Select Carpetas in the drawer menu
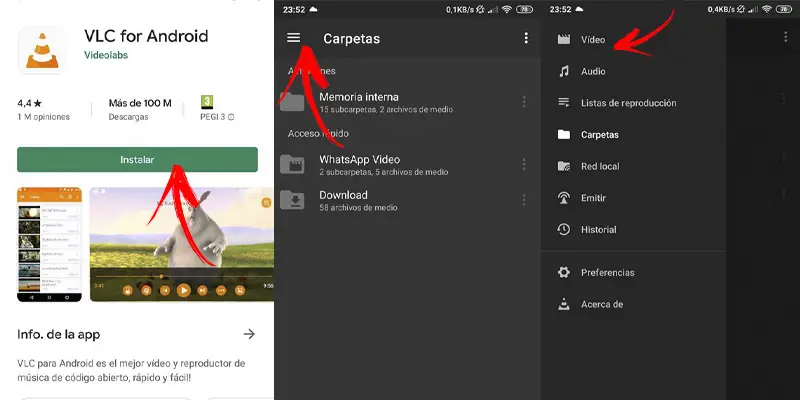 click(x=633, y=135)
